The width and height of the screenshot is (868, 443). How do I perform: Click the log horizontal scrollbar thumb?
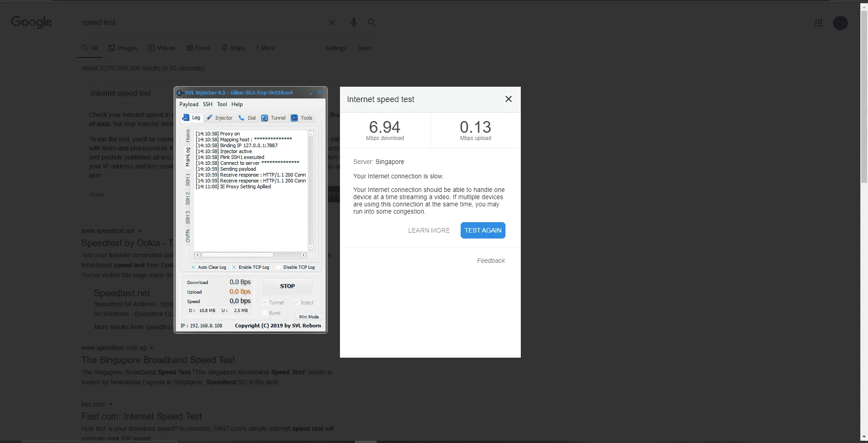pyautogui.click(x=237, y=255)
